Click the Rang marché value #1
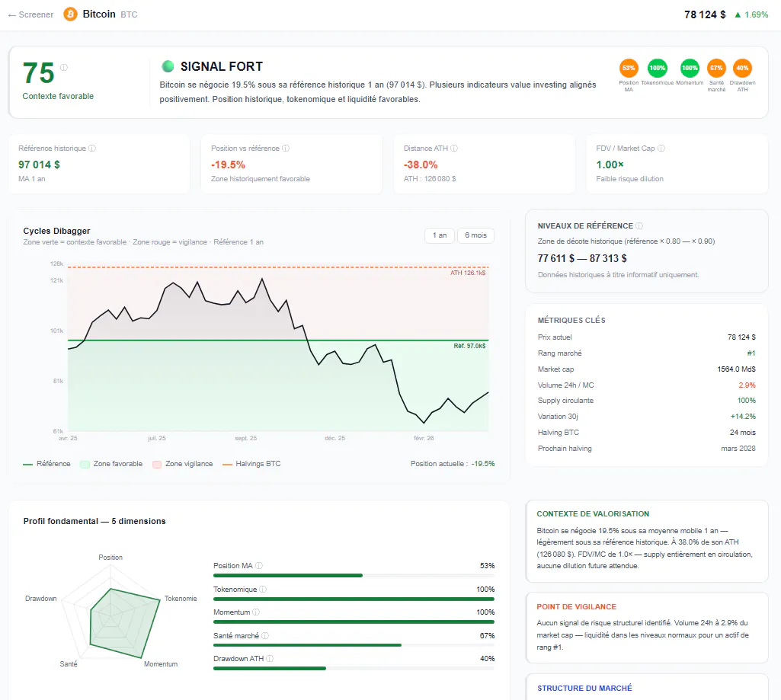 click(751, 353)
